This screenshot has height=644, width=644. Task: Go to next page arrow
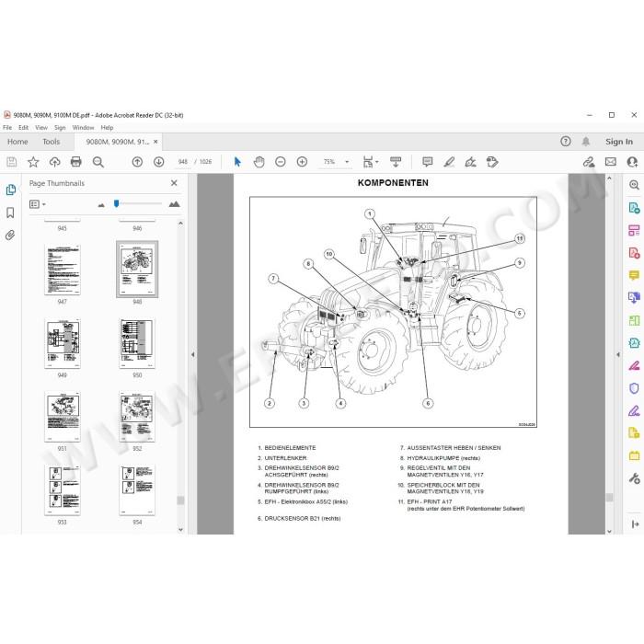point(158,162)
